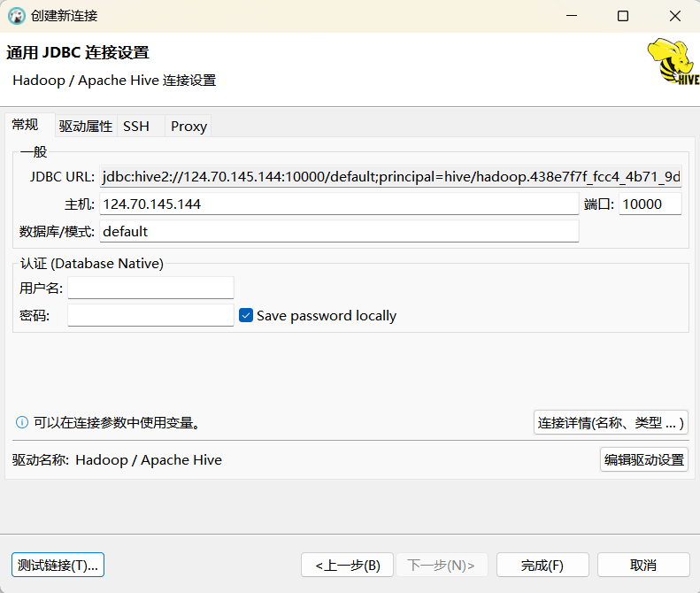This screenshot has width=700, height=593.
Task: Open the Proxy tab
Action: point(188,127)
